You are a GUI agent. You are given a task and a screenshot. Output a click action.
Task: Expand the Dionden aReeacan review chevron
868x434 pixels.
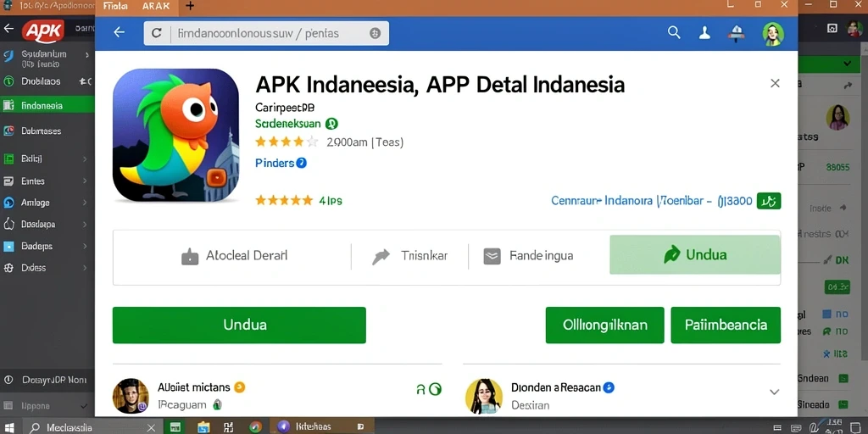(775, 392)
